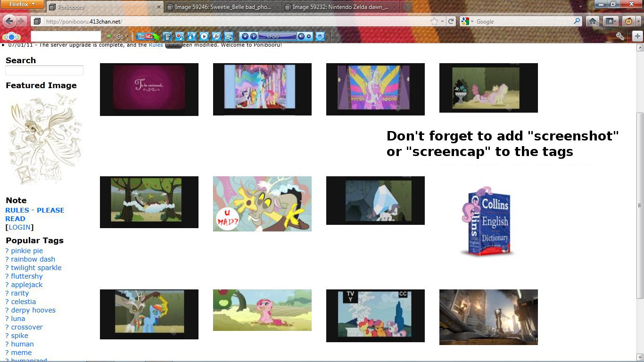
Task: Click the site icon beside the URL
Action: tap(37, 22)
